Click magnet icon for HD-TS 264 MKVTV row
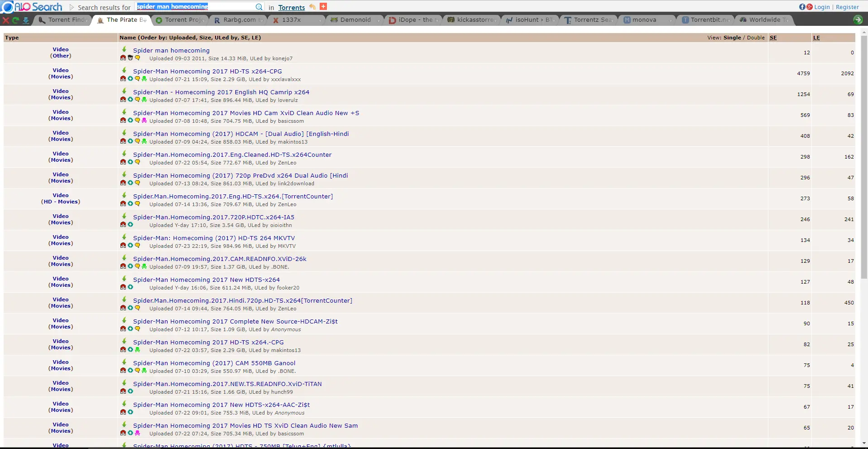The width and height of the screenshot is (868, 449). click(x=123, y=246)
